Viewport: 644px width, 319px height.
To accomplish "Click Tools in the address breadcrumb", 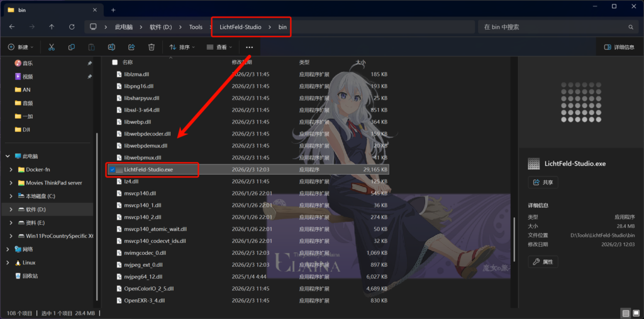I will 196,27.
